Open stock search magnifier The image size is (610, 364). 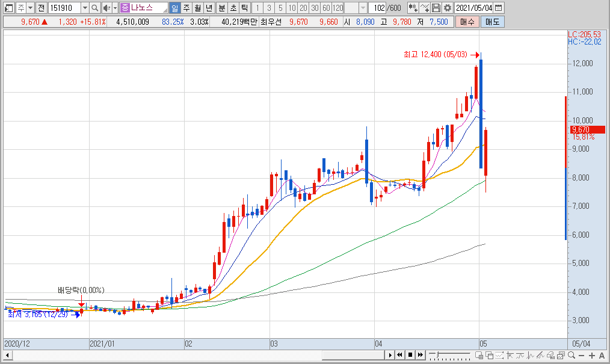click(x=94, y=8)
